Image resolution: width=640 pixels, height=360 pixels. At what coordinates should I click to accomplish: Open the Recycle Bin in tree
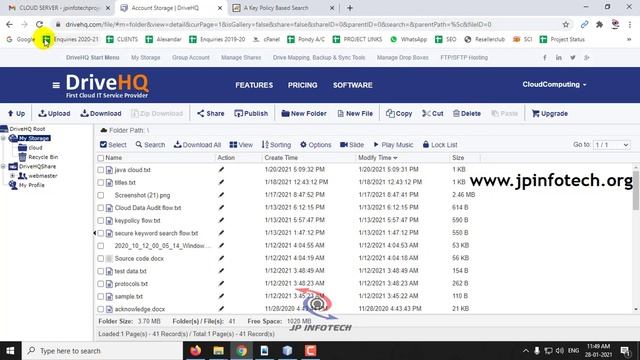tap(38, 157)
